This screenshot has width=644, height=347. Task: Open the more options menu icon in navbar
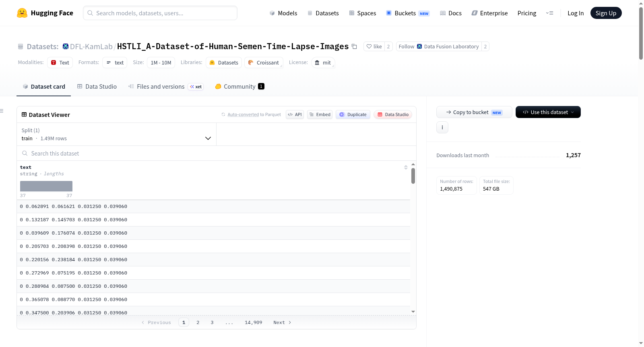549,13
